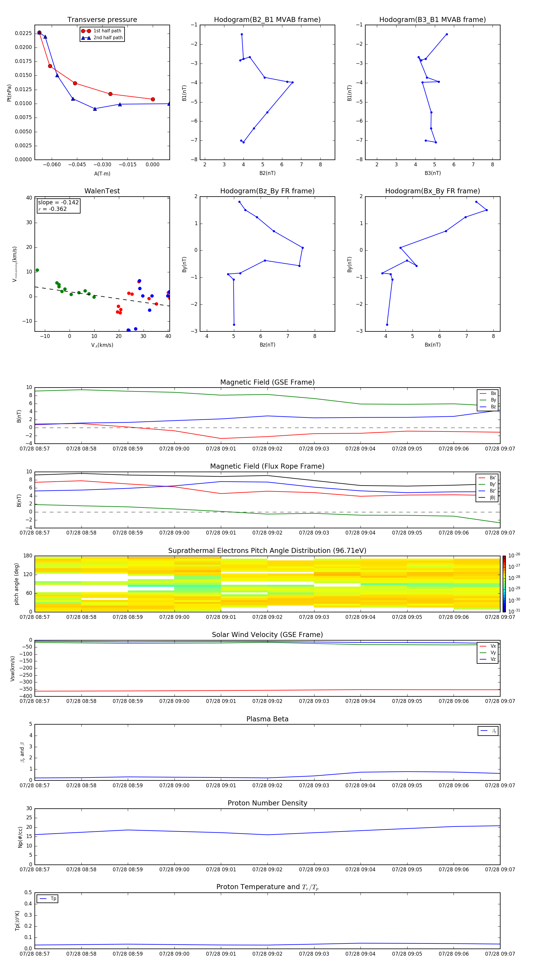Click the '07/28 08:57' tick under Solar Wind Velocity
This screenshot has width=535, height=980.
35,701
